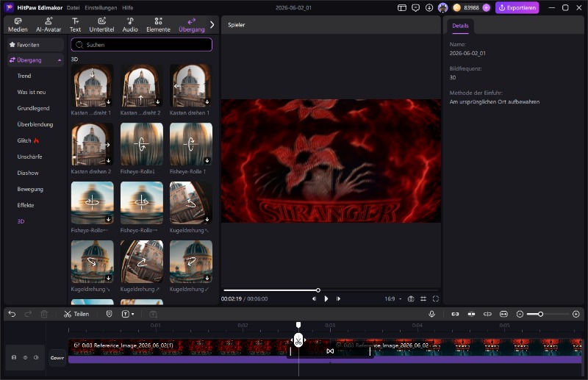Select the Fisheye-Rolle↓ transition thumbnail
588x380 pixels.
coord(141,144)
